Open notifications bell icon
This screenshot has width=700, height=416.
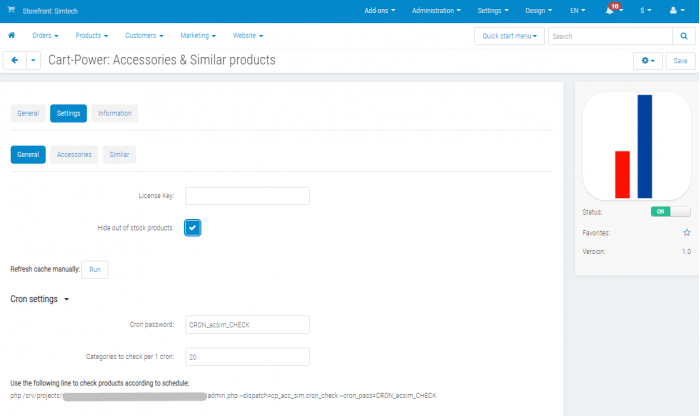(610, 10)
